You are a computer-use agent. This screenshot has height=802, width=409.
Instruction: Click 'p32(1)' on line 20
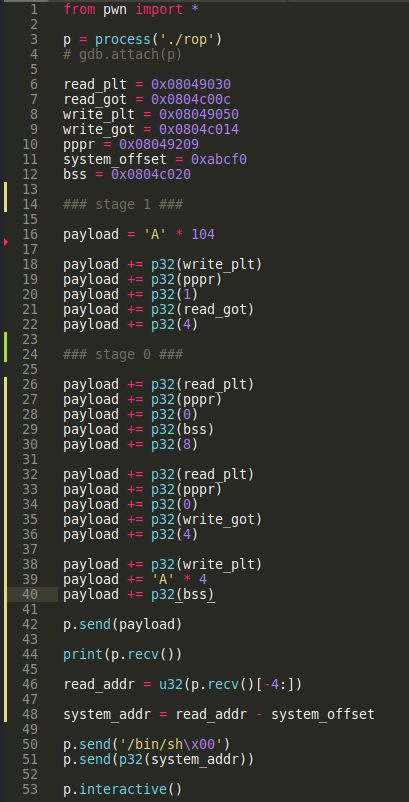(x=175, y=295)
